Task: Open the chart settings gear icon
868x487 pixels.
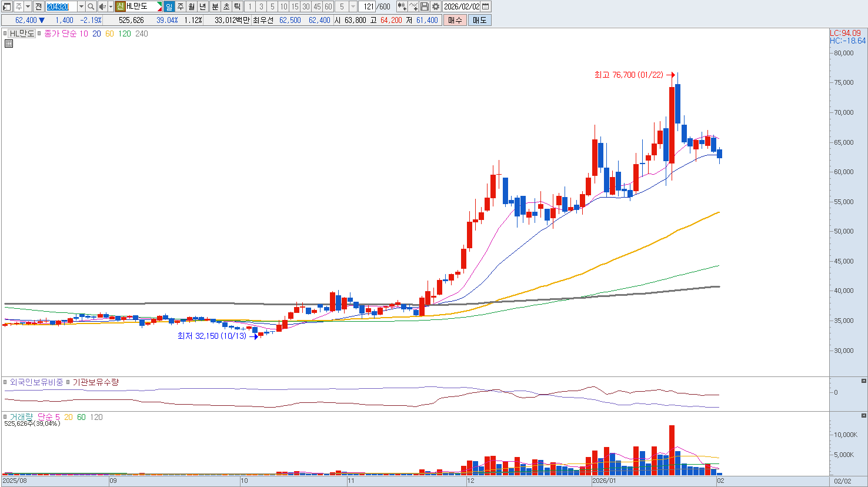Action: tap(435, 6)
